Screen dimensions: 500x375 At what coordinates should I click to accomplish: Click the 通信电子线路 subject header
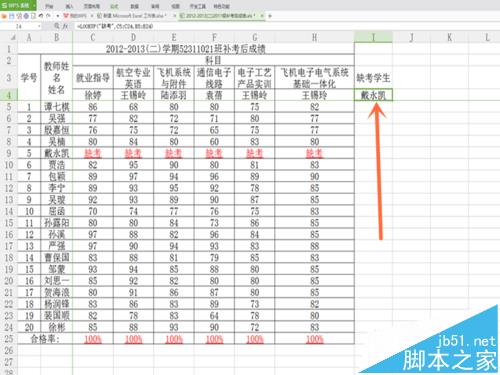tap(214, 78)
